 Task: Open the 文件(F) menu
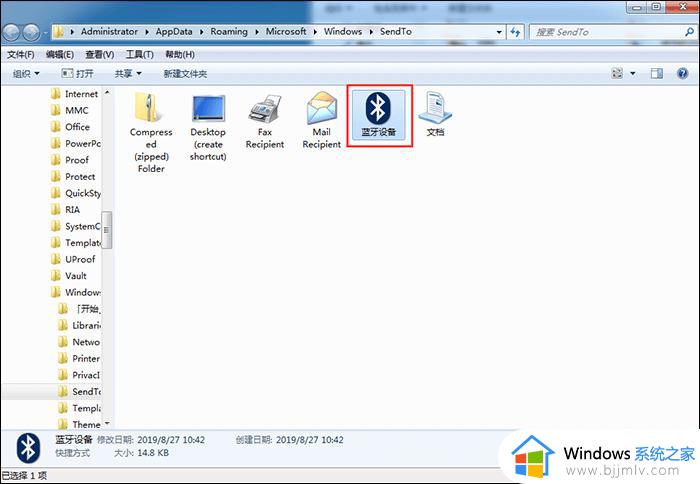(x=21, y=54)
